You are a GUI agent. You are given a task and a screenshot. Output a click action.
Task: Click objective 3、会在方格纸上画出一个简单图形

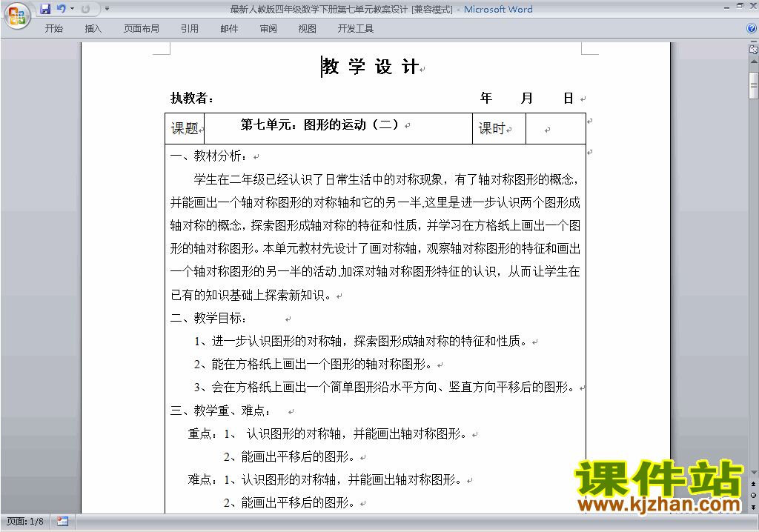pyautogui.click(x=385, y=388)
